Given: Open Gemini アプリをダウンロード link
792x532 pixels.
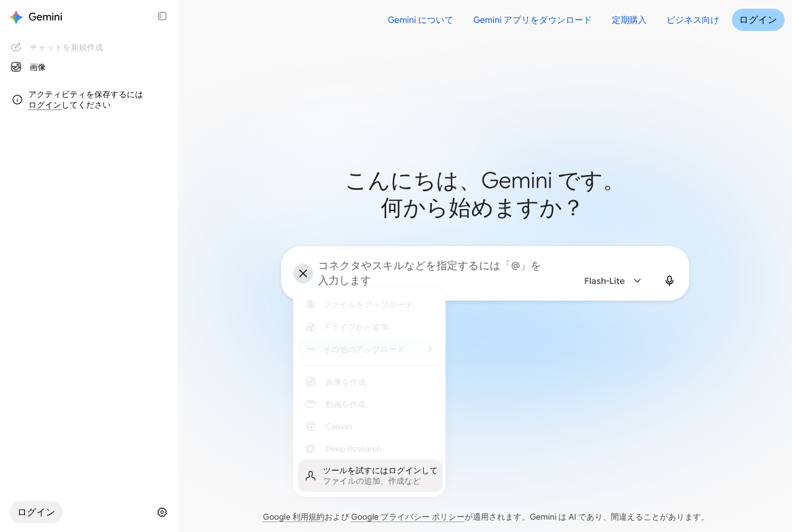Looking at the screenshot, I should click(x=533, y=20).
